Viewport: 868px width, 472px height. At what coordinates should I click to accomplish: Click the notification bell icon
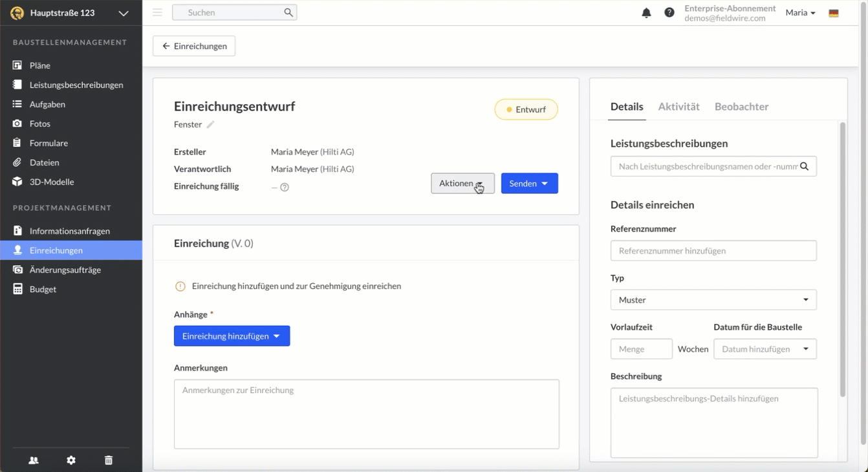(646, 13)
